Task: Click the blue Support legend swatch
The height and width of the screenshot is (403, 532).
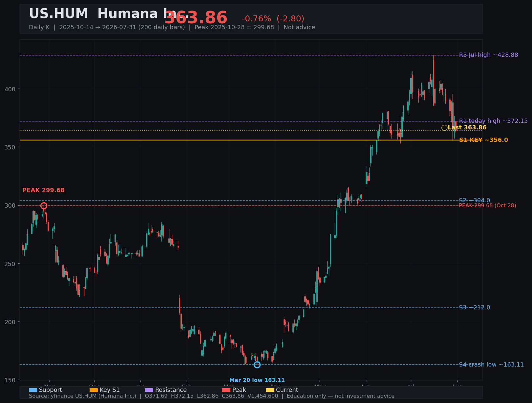Action: tap(33, 390)
